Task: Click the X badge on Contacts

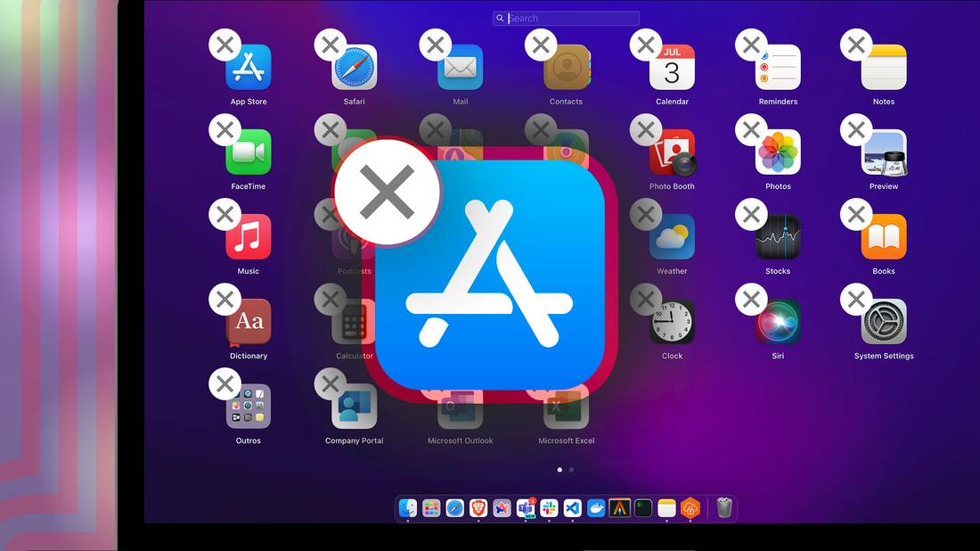Action: coord(542,45)
